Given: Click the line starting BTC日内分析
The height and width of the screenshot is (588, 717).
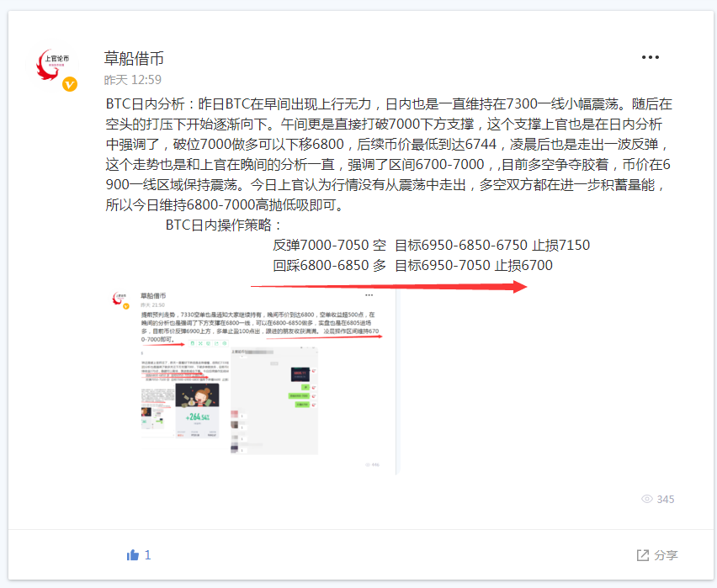Looking at the screenshot, I should point(389,104).
